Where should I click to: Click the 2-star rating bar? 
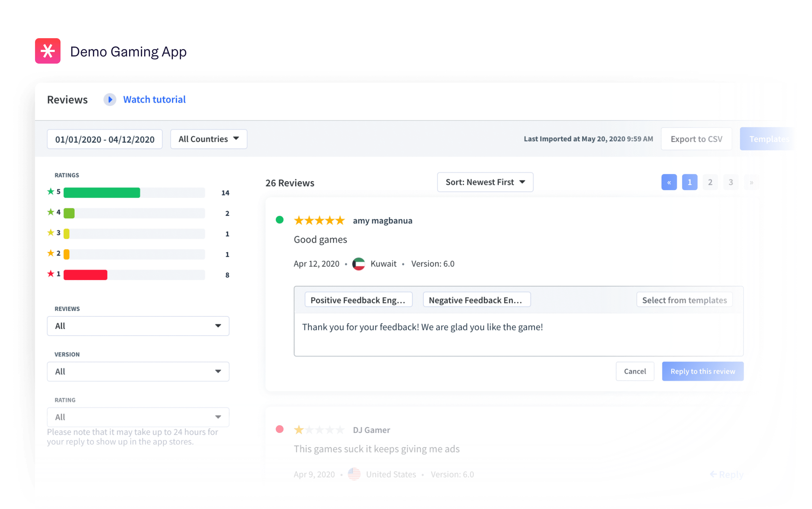(x=134, y=254)
